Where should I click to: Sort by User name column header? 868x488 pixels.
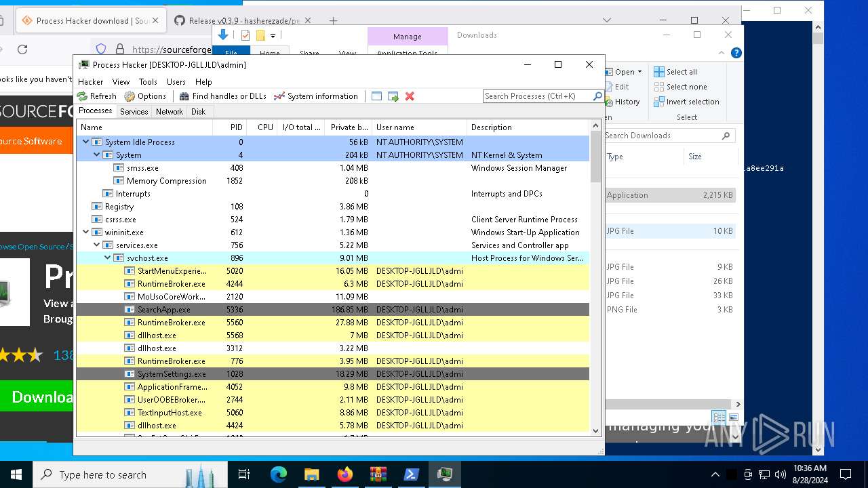click(419, 127)
